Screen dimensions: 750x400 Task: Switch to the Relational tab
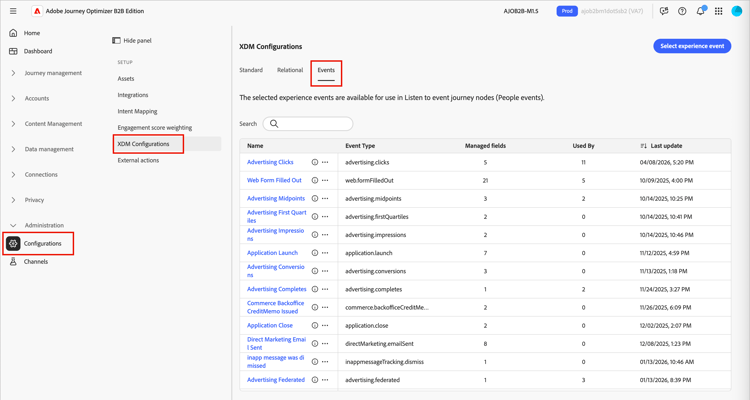coord(290,70)
